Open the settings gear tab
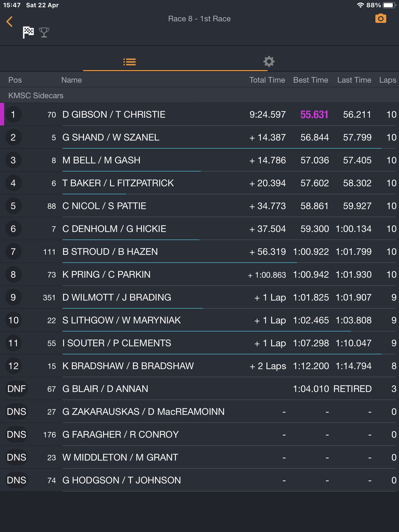399x532 pixels. point(269,62)
